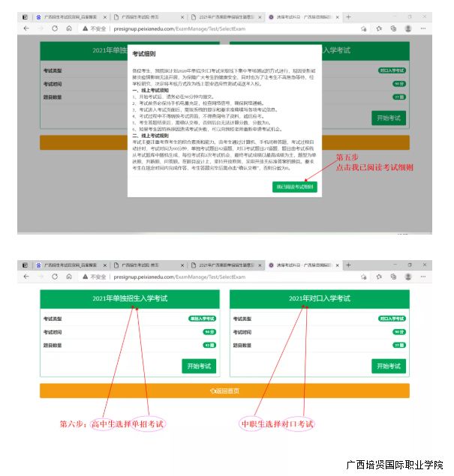The width and height of the screenshot is (454, 476).
Task: Click the green 我已阅读考试细则 button in the dialog
Action: point(296,187)
